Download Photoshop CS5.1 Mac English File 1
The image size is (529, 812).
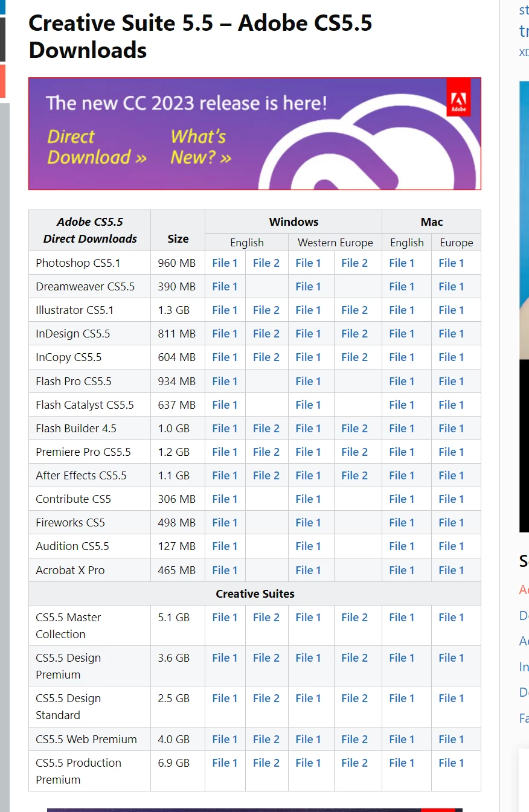pos(402,263)
